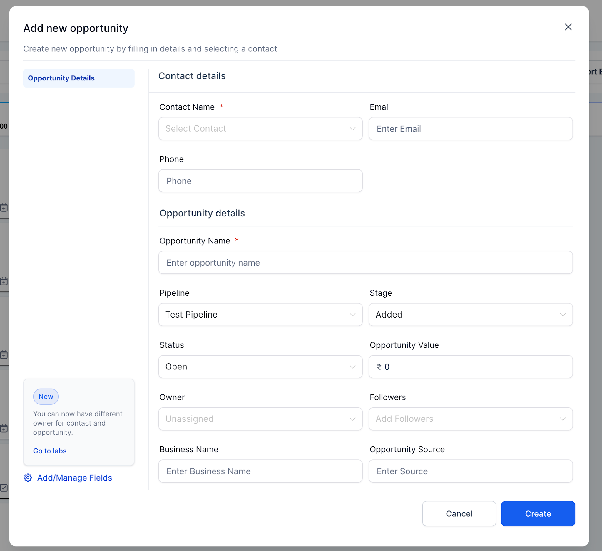The image size is (602, 551).
Task: Click the Unassigned owner chevron arrow
Action: point(352,419)
